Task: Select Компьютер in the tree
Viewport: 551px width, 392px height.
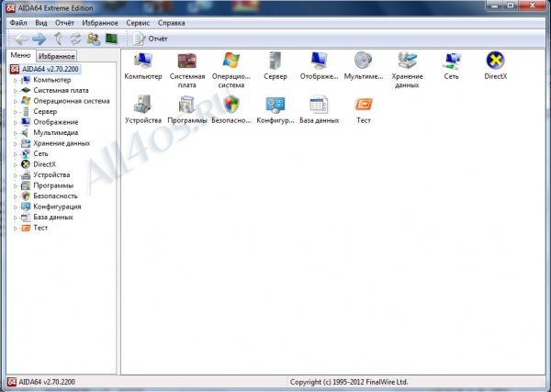Action: click(x=52, y=80)
